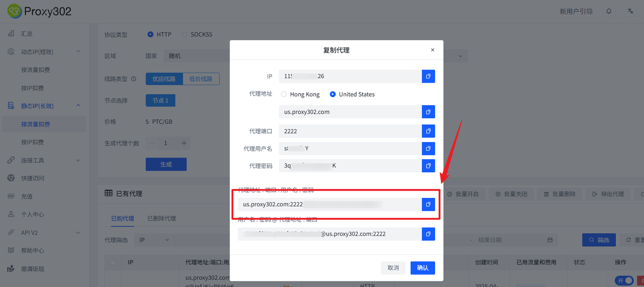644x287 pixels.
Task: Switch to 已删除代理 tab
Action: [162, 219]
